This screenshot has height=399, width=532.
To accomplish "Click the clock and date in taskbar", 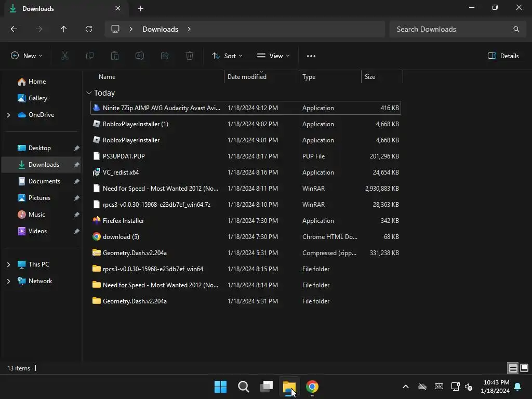I will tap(495, 387).
